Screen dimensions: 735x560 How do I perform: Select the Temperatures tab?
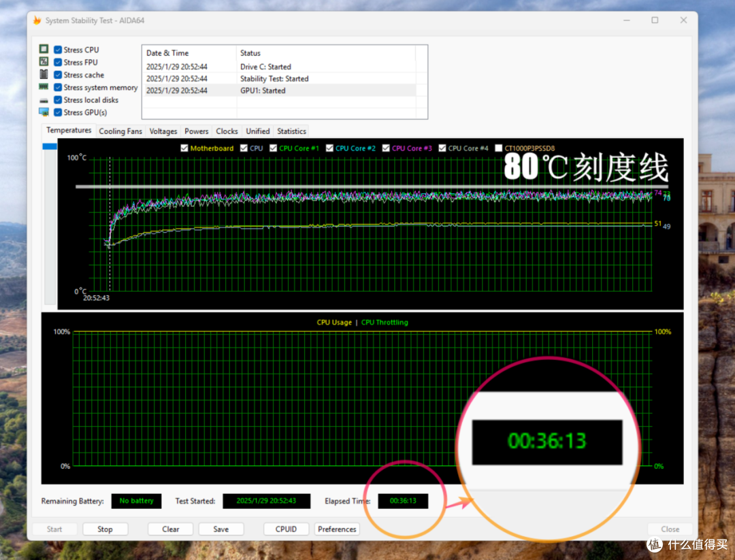coord(69,130)
